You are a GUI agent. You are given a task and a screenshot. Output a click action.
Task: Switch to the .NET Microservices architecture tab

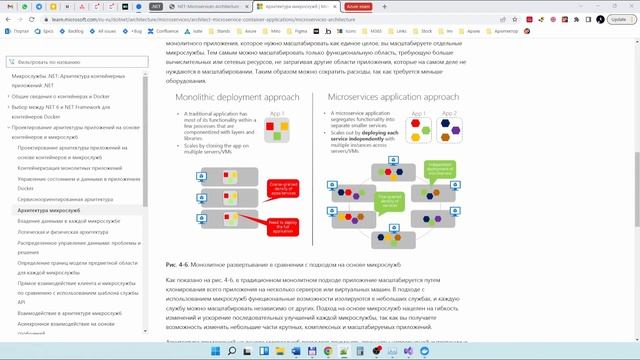[x=209, y=7]
